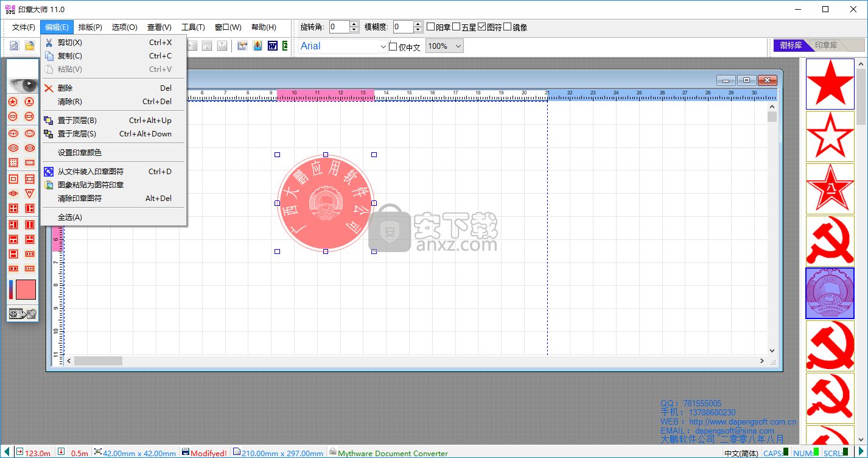
Task: Click the round pink stamp on canvas
Action: tap(326, 203)
